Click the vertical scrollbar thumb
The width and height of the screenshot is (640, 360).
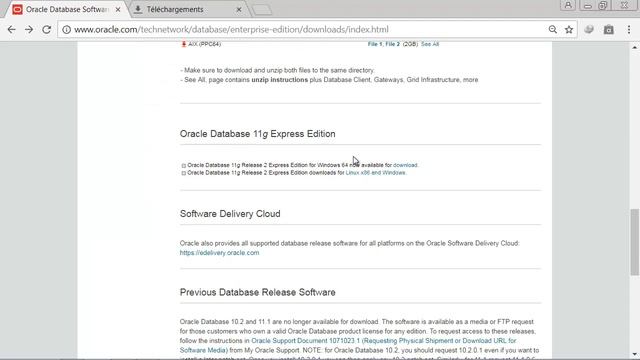point(634,242)
